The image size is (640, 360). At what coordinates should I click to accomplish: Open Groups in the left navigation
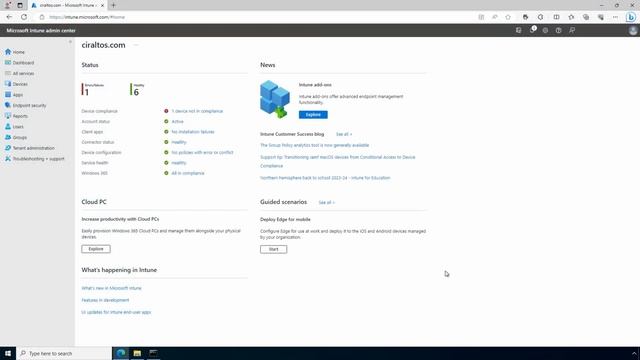[16, 138]
